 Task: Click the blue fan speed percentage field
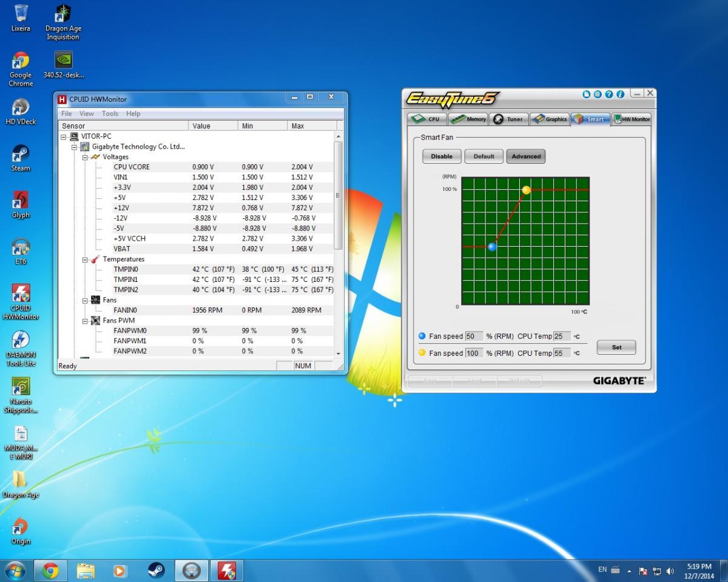tap(474, 336)
